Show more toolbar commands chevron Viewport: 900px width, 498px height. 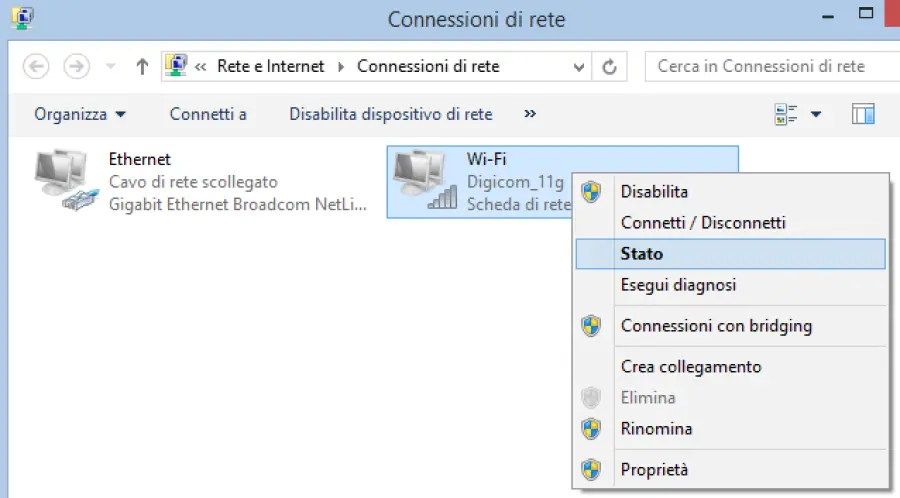pyautogui.click(x=530, y=114)
